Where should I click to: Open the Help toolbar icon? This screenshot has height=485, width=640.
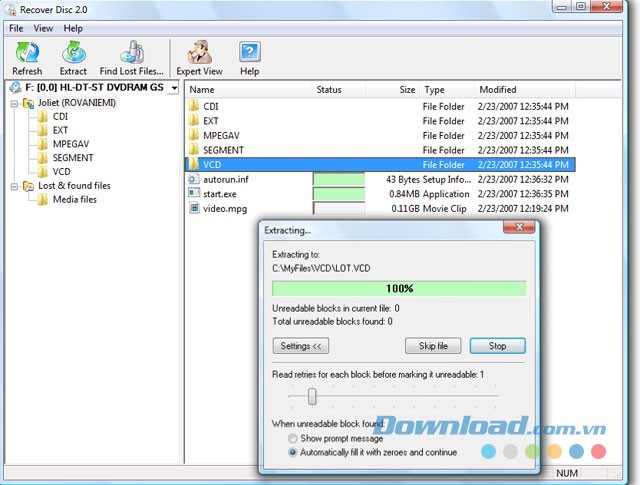(249, 59)
